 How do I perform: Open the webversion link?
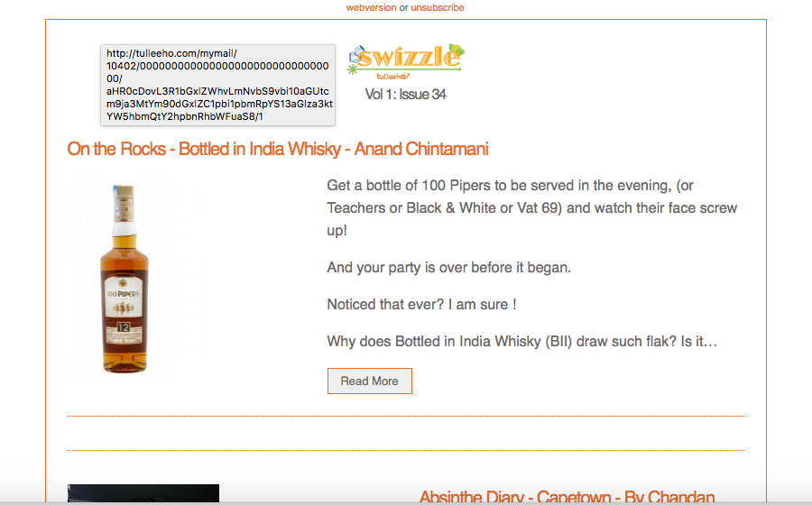pyautogui.click(x=371, y=8)
